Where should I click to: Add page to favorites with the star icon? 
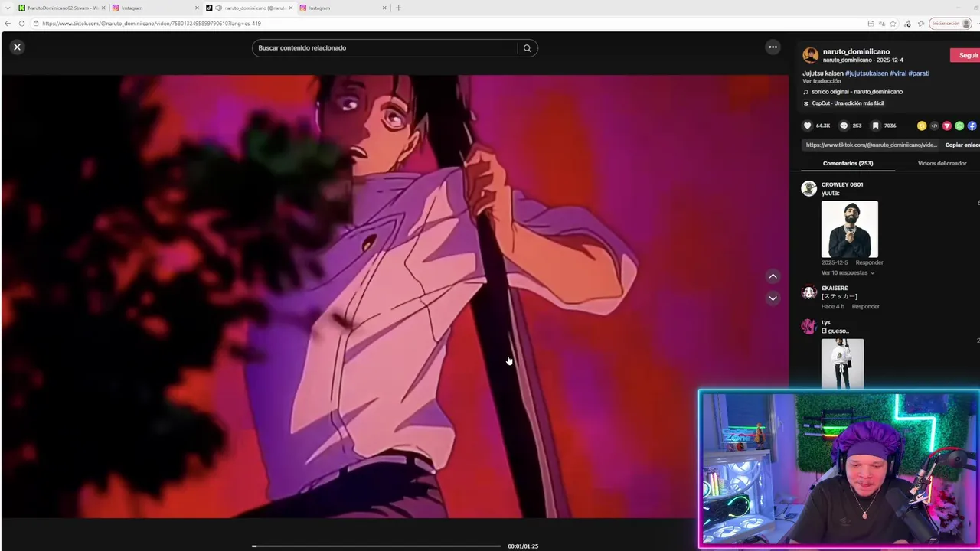(893, 24)
